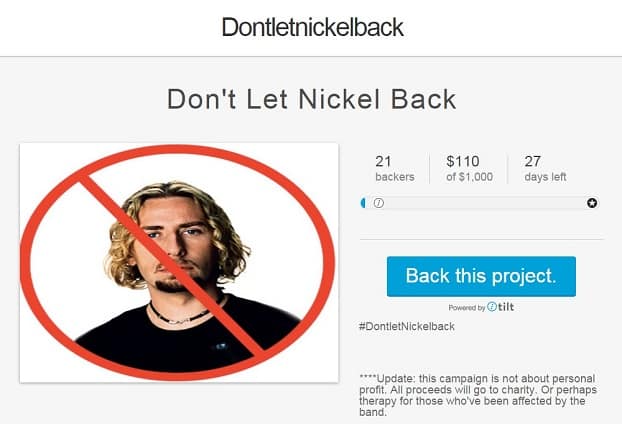Screen dimensions: 622x424
Task: Select the Don't Let Nickel Back heading
Action: (312, 99)
